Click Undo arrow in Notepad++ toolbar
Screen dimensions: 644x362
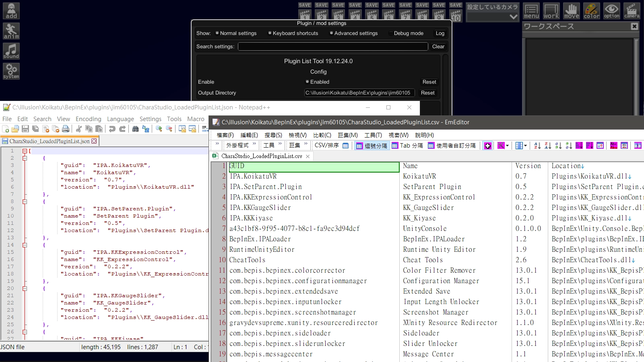coord(112,129)
